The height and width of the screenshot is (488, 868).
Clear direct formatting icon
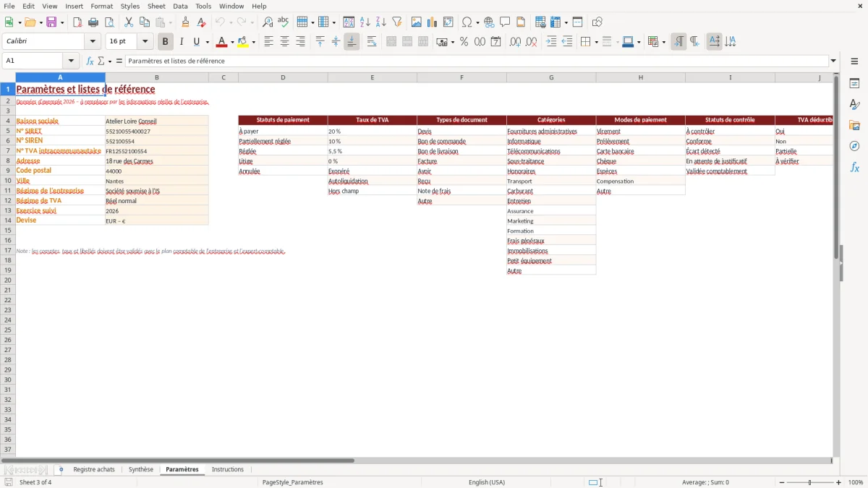[202, 22]
